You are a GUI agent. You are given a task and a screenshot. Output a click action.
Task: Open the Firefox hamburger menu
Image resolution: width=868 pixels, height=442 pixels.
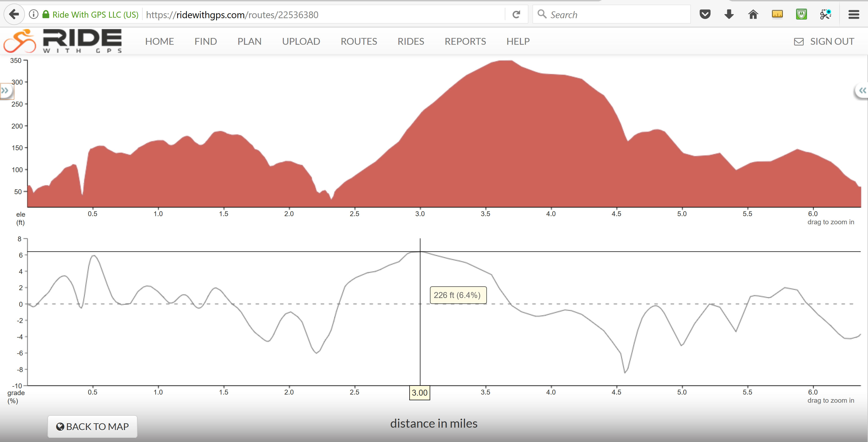click(854, 14)
